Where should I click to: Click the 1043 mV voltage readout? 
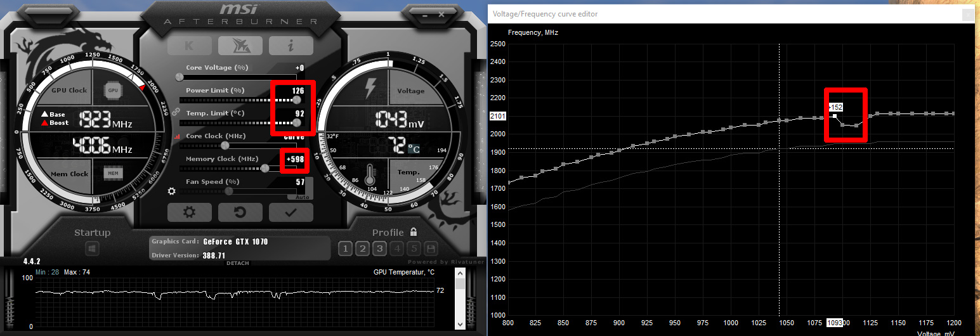[400, 119]
